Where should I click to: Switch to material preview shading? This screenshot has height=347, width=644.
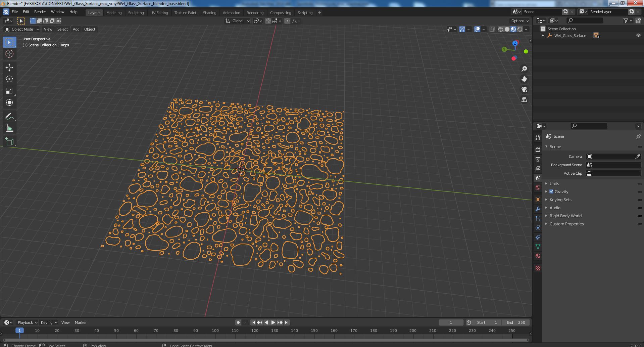513,29
